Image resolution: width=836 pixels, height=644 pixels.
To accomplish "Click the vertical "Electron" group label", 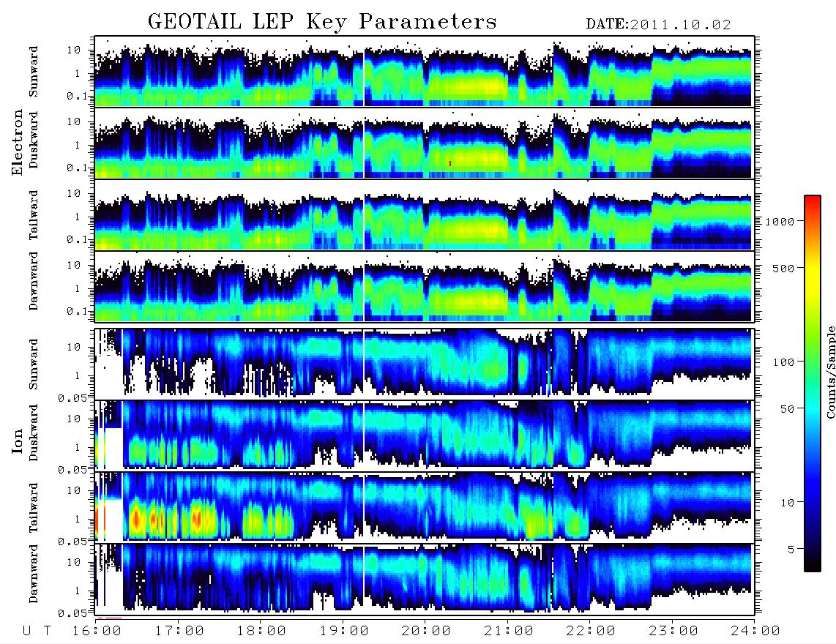I will click(x=18, y=142).
